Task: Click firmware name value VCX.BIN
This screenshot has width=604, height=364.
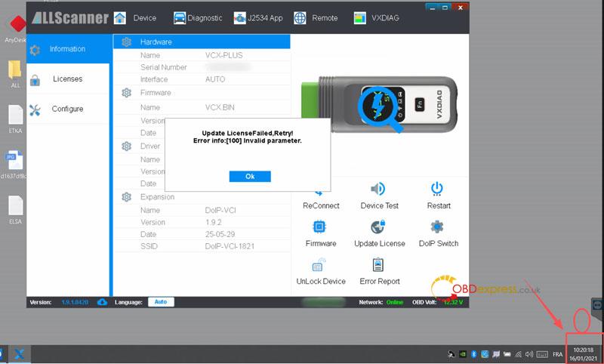Action: coord(220,107)
